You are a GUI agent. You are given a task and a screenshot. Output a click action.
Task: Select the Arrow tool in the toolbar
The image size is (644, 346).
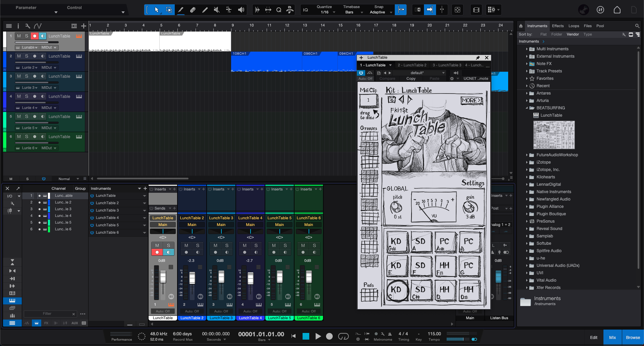tap(157, 10)
